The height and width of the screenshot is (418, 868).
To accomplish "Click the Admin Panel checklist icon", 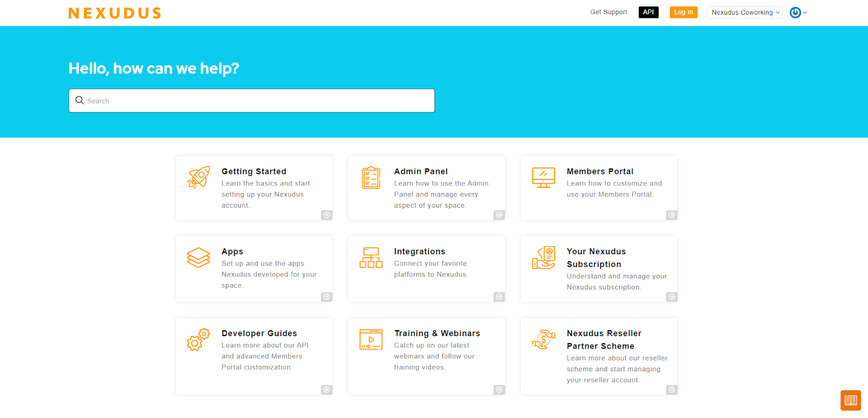I will 371,178.
